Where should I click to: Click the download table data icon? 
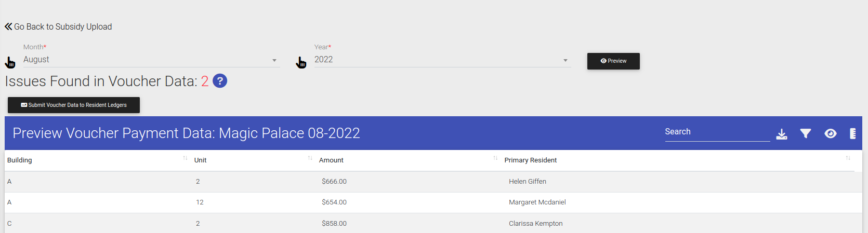(782, 134)
